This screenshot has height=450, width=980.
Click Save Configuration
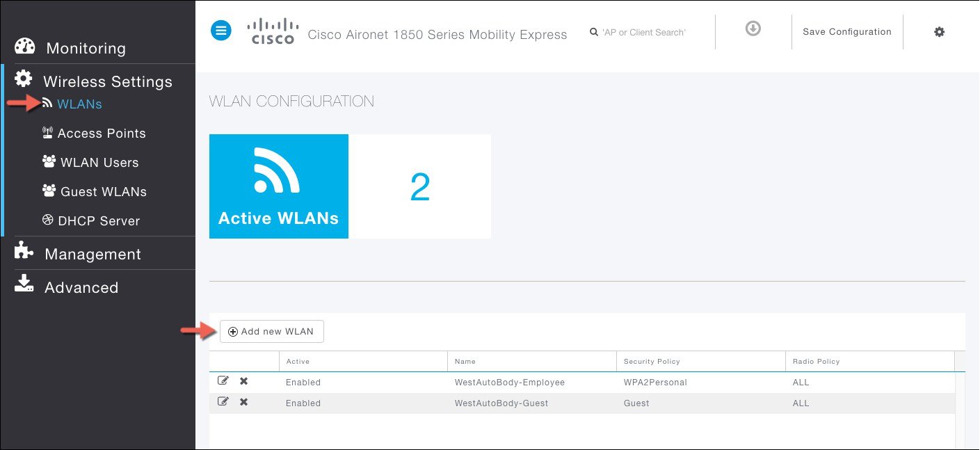click(847, 31)
